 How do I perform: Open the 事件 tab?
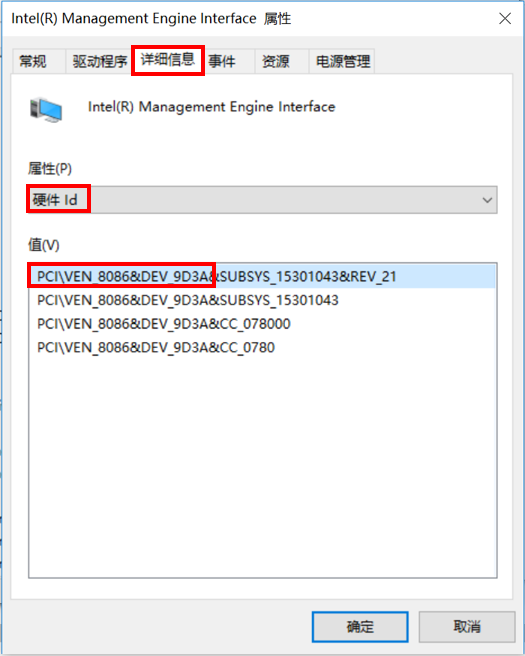(222, 62)
